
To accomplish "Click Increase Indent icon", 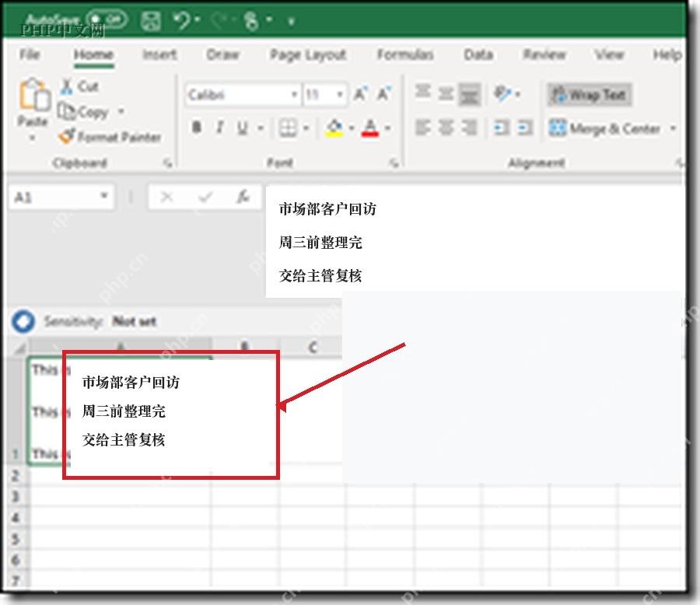I will (x=524, y=128).
